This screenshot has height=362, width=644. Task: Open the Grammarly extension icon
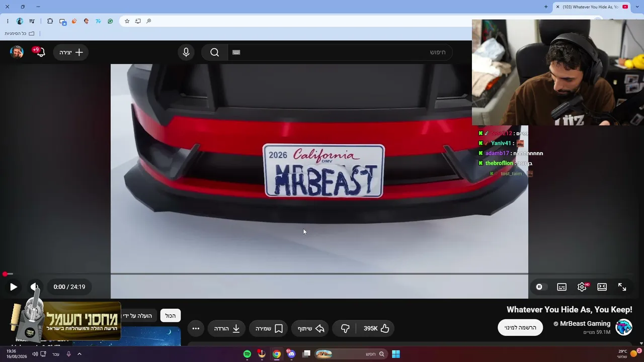point(110,21)
